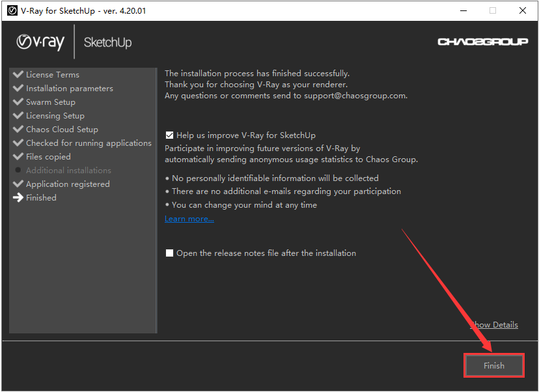Image resolution: width=539 pixels, height=392 pixels.
Task: Click the bullet beside Additional installations
Action: pyautogui.click(x=18, y=170)
